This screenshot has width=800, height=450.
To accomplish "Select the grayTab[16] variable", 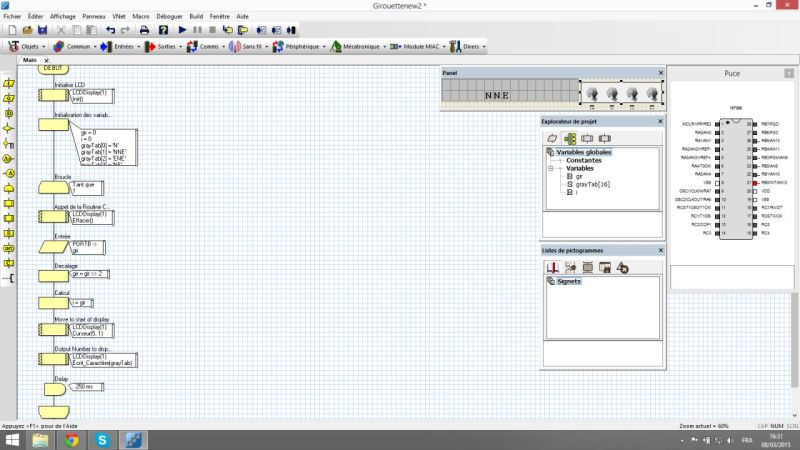I will coord(593,184).
